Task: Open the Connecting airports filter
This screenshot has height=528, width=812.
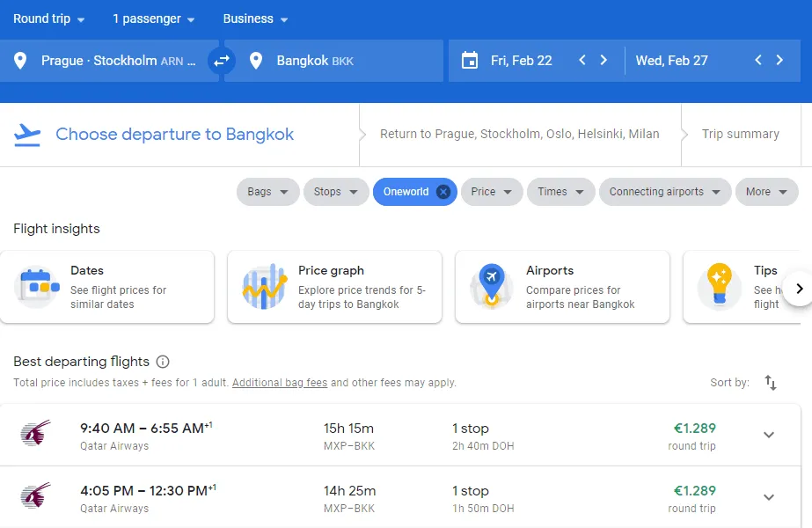Action: (665, 192)
